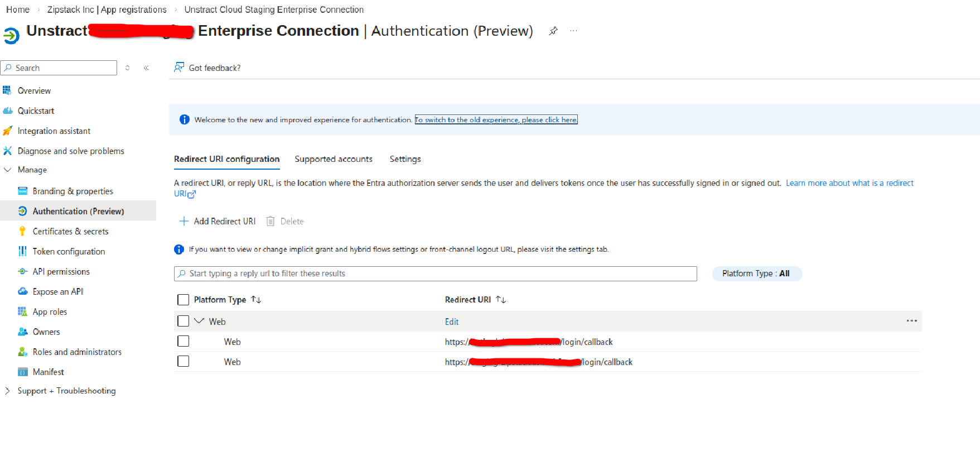The image size is (980, 475).
Task: Switch to the Supported accounts tab
Action: 334,159
